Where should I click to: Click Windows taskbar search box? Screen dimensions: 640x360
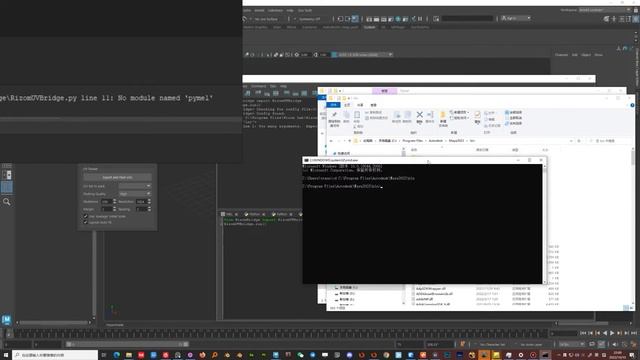point(55,355)
